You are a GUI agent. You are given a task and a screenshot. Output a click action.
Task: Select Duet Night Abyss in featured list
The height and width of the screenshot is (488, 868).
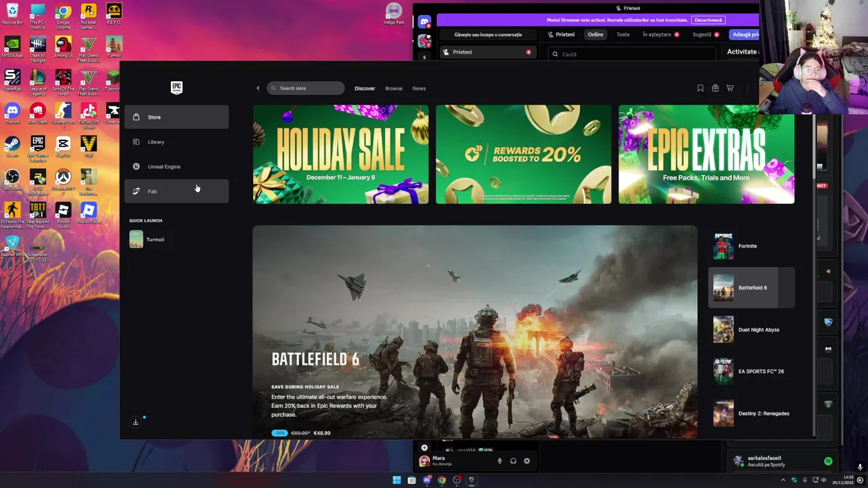click(751, 329)
